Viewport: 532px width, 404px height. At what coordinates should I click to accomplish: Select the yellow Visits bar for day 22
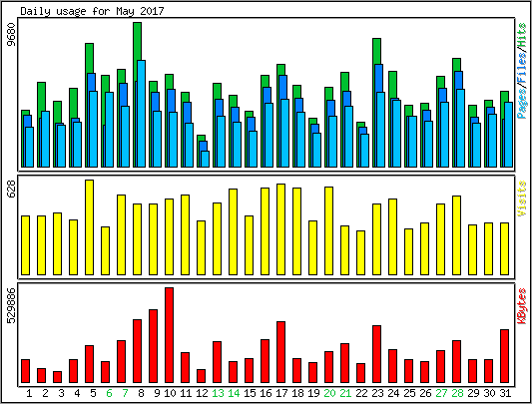click(x=360, y=252)
